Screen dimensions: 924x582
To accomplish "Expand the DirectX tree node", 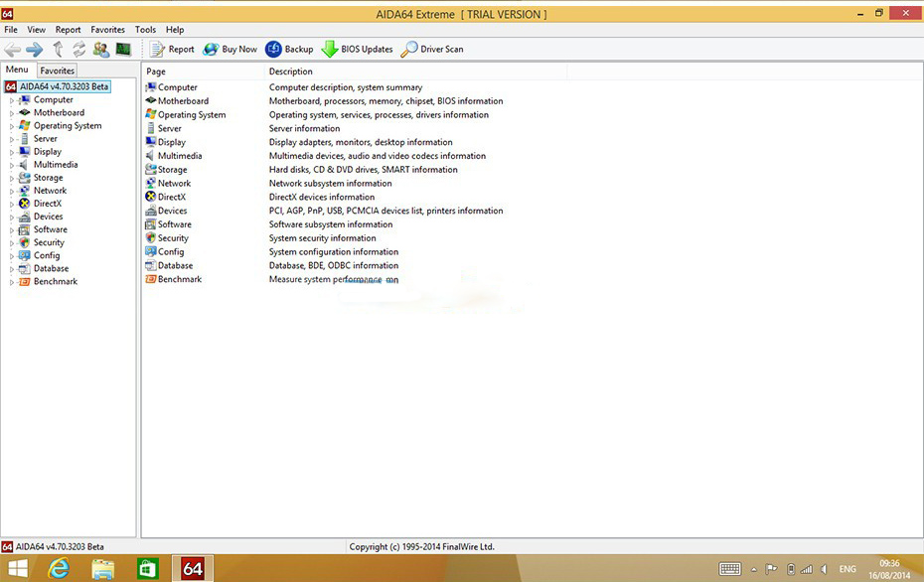I will tap(11, 205).
